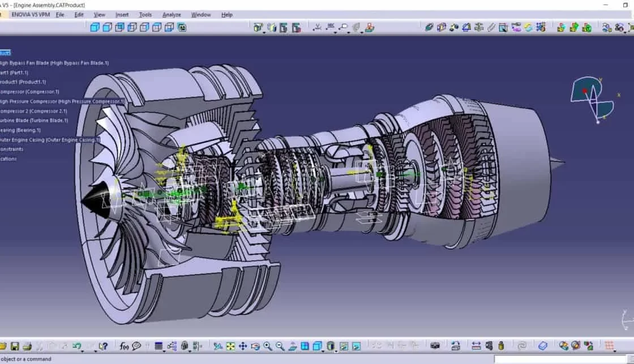The height and width of the screenshot is (364, 634).
Task: Select Turbine Blade (Turbine Blade.1) node
Action: 34,121
